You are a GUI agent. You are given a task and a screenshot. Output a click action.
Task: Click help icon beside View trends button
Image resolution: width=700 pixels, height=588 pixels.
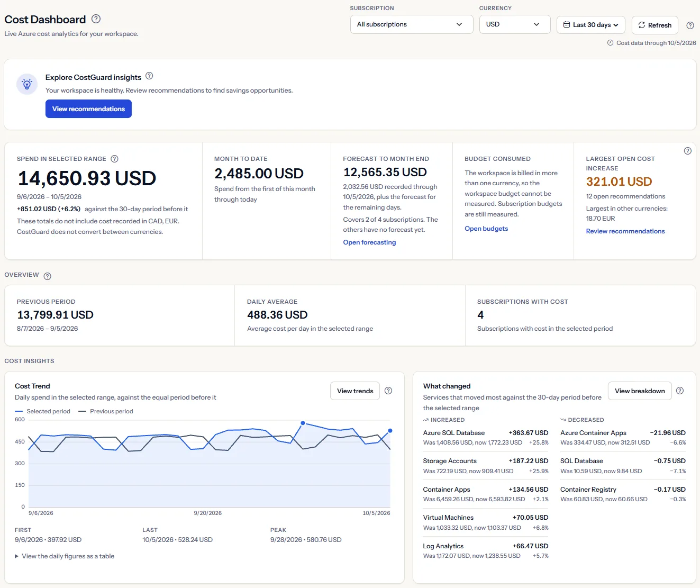(388, 391)
